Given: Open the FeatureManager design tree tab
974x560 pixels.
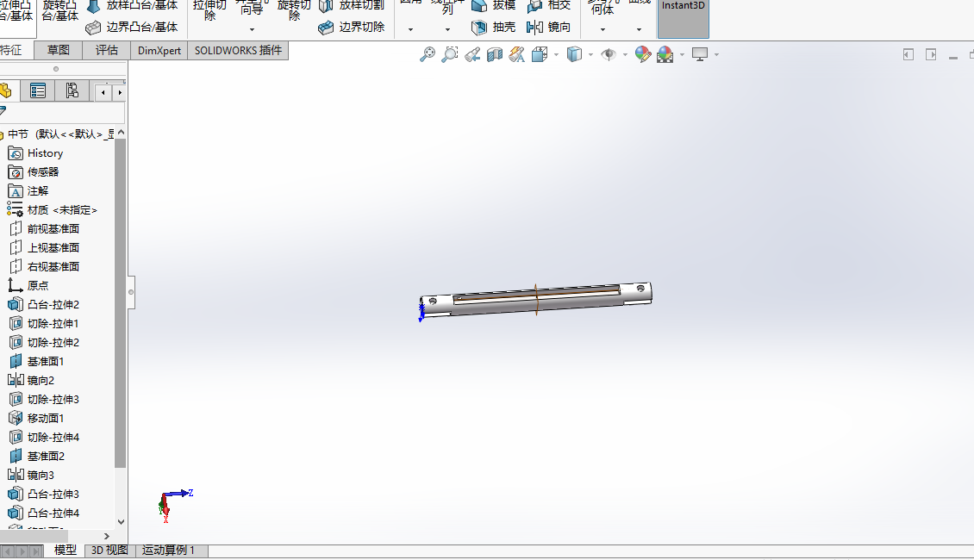Looking at the screenshot, I should coord(6,91).
